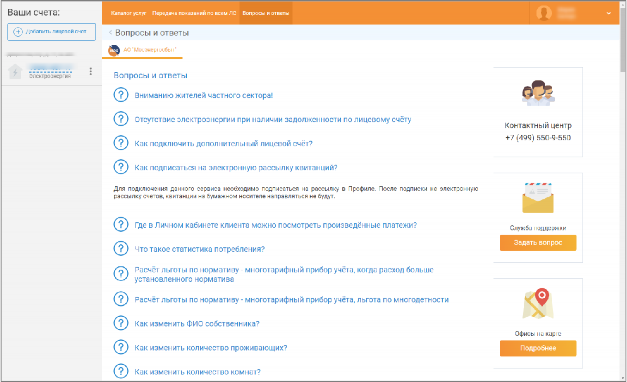Open the Каталог услуг menu item

click(x=128, y=13)
